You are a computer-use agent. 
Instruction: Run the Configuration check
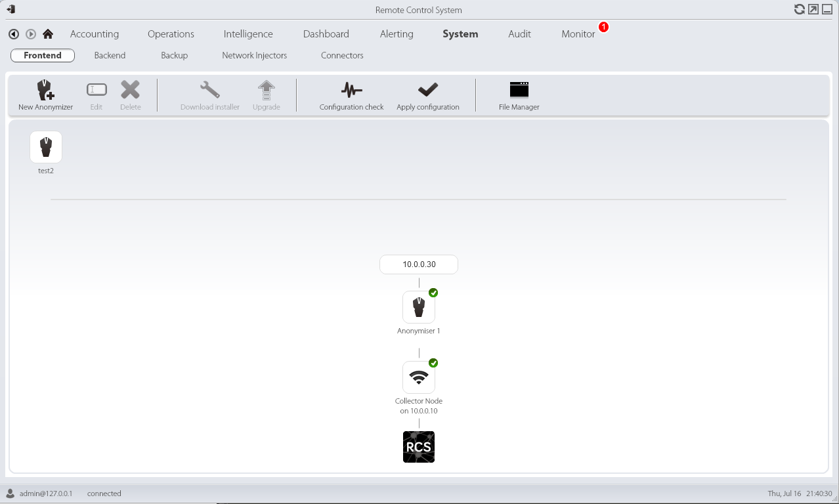tap(351, 91)
